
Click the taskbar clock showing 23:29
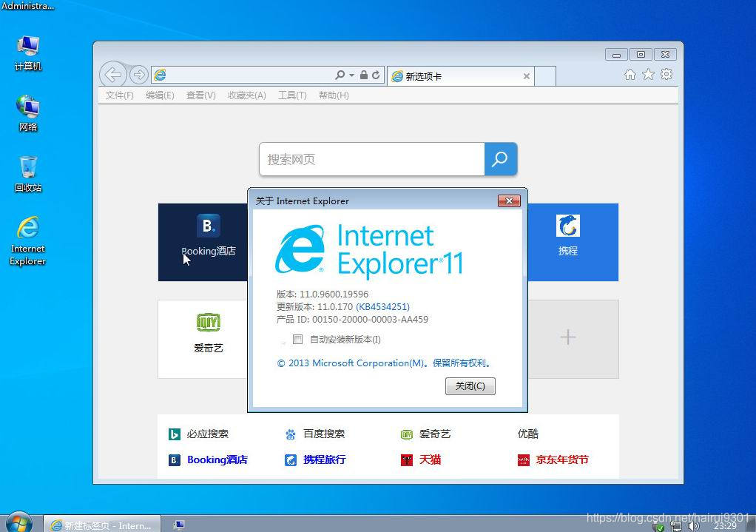click(x=725, y=526)
